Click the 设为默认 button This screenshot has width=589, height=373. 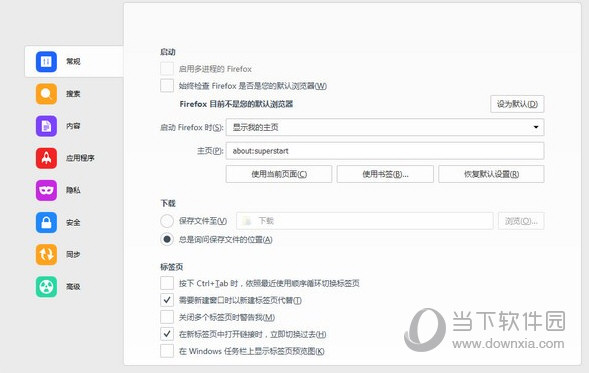[x=517, y=104]
